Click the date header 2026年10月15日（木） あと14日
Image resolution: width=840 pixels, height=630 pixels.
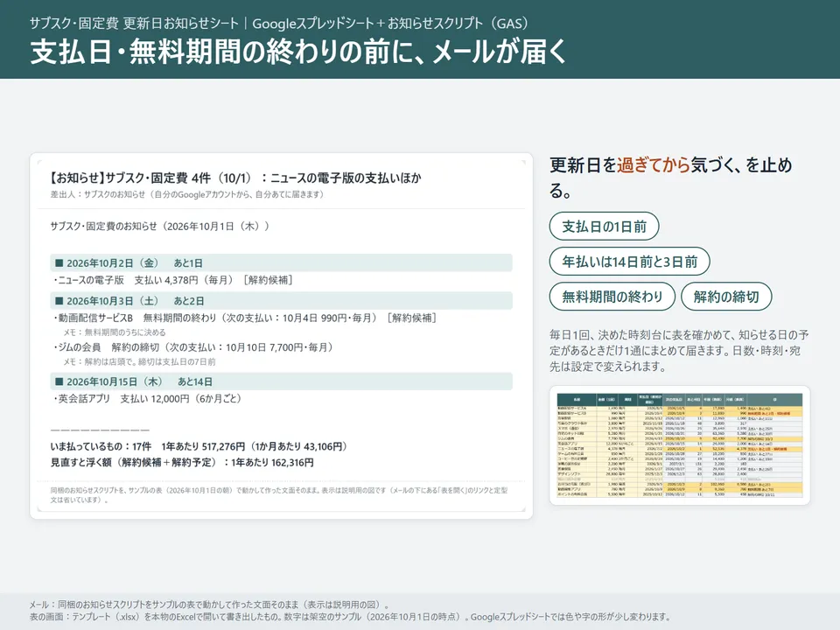tap(281, 381)
